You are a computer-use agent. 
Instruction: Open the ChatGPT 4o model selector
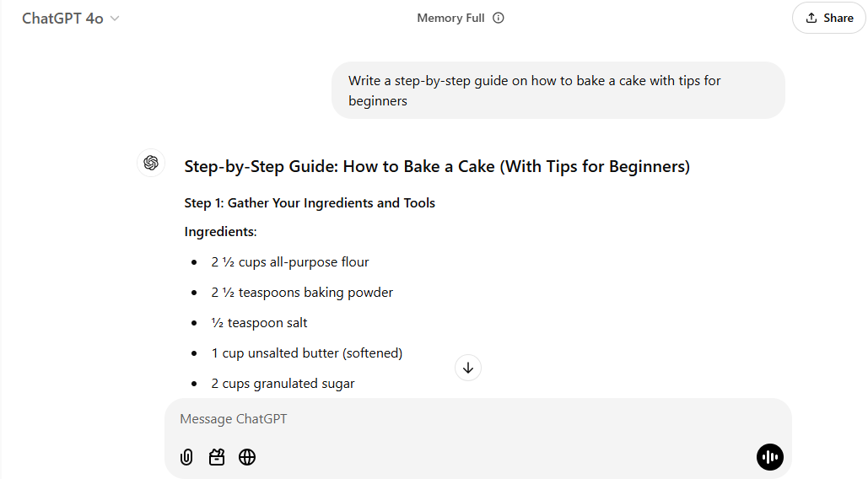tap(70, 19)
